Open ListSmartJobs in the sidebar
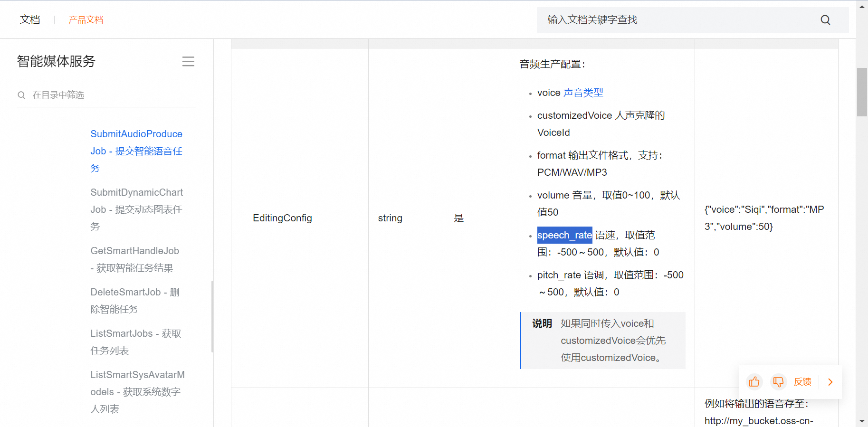868x427 pixels. click(x=136, y=342)
